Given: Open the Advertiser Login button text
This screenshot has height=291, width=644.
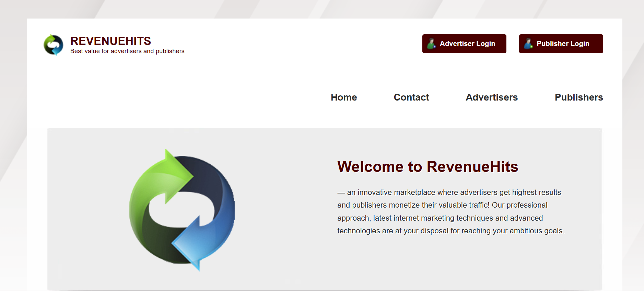Looking at the screenshot, I should [467, 44].
